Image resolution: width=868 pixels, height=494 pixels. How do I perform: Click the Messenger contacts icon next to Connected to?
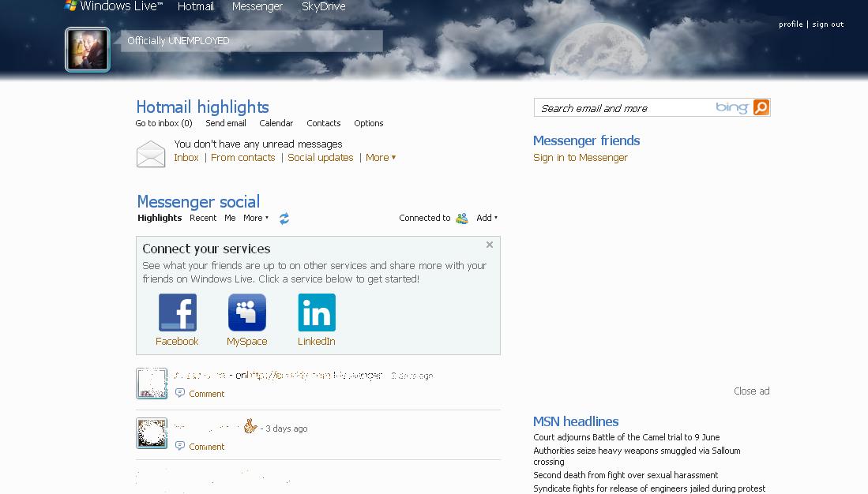tap(460, 217)
